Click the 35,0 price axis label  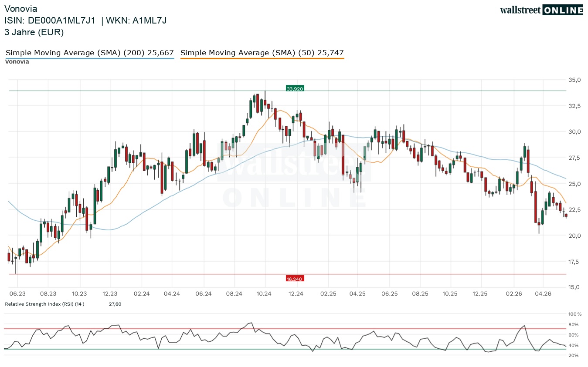(574, 80)
